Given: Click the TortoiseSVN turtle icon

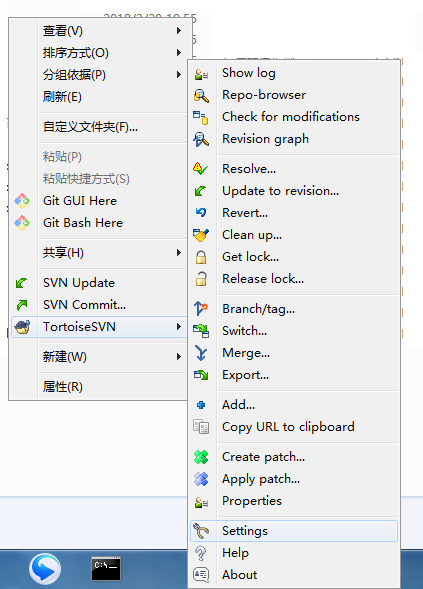Looking at the screenshot, I should [22, 327].
